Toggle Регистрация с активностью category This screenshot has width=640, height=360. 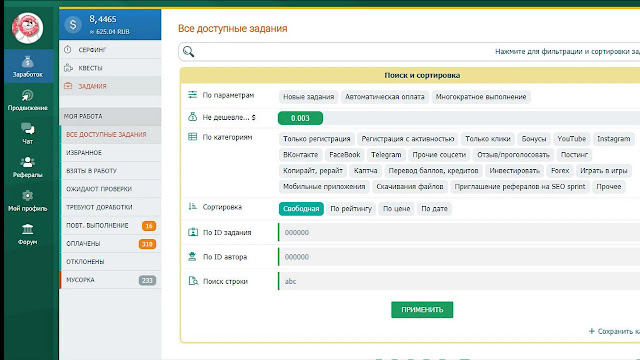(x=408, y=139)
